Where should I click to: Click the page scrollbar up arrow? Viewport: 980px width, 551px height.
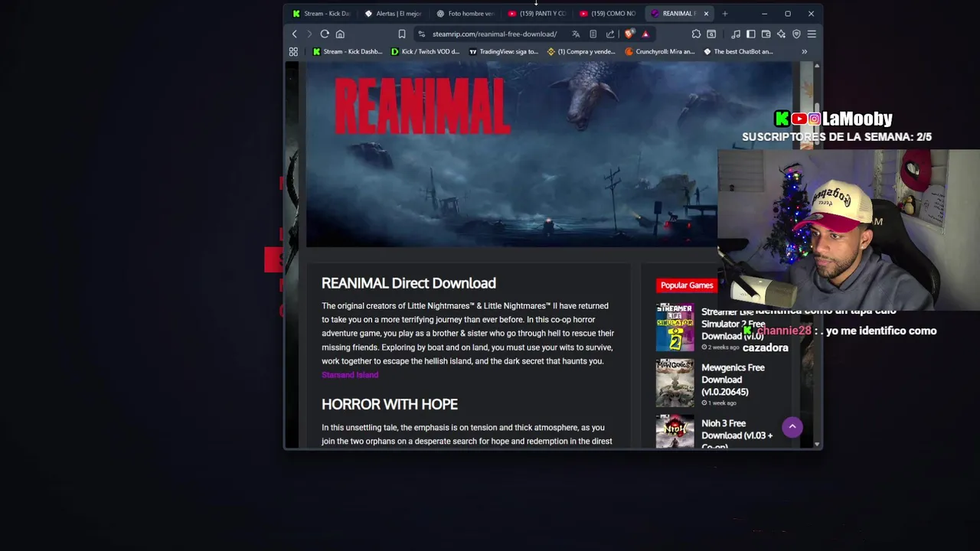pyautogui.click(x=817, y=67)
